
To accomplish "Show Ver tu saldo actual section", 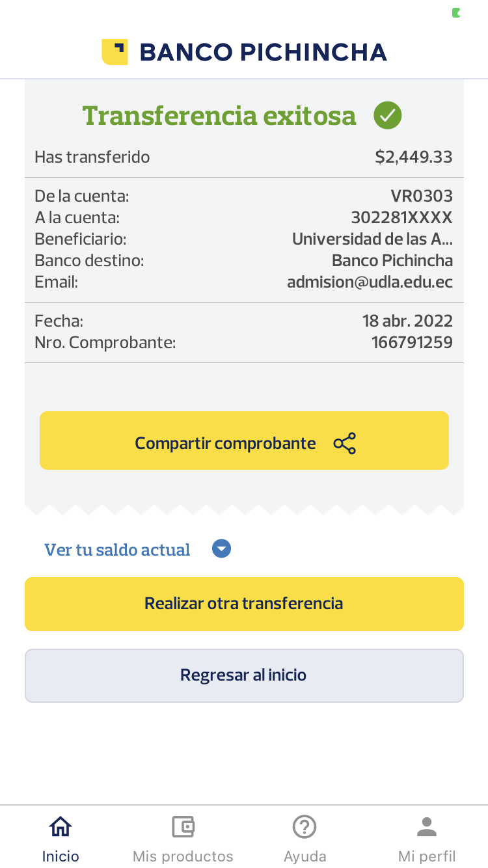I will (x=117, y=550).
